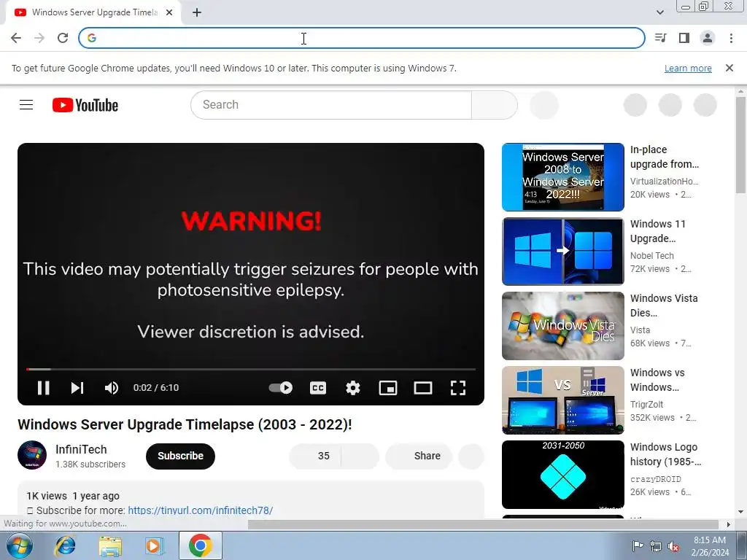The image size is (747, 560).
Task: Open the InfiniTech channel avatar
Action: click(x=32, y=455)
